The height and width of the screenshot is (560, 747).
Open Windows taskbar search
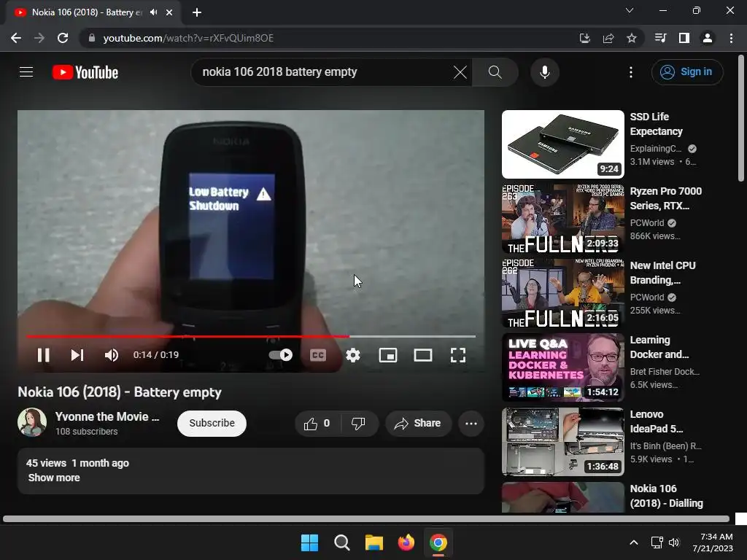[x=341, y=542]
